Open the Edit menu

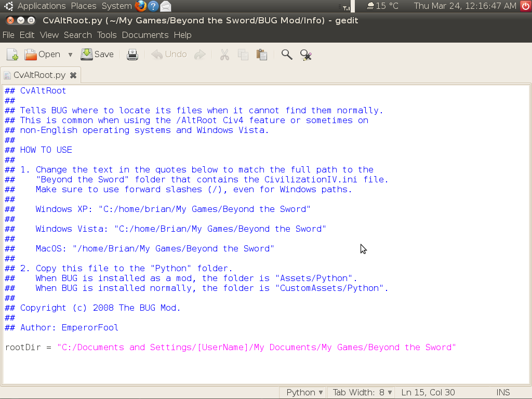[27, 35]
